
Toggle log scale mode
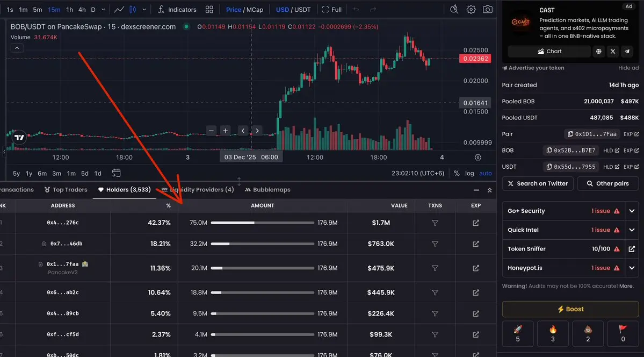click(469, 174)
